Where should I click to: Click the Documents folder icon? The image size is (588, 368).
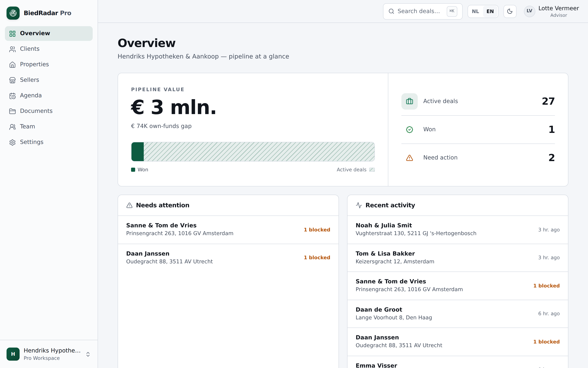(12, 111)
